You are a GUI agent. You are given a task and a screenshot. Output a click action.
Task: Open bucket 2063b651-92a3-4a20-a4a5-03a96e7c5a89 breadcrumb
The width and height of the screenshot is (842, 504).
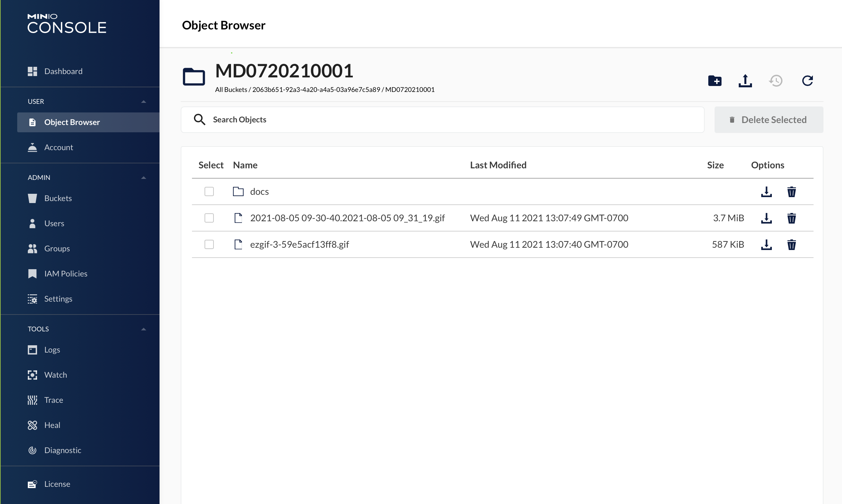pyautogui.click(x=316, y=90)
